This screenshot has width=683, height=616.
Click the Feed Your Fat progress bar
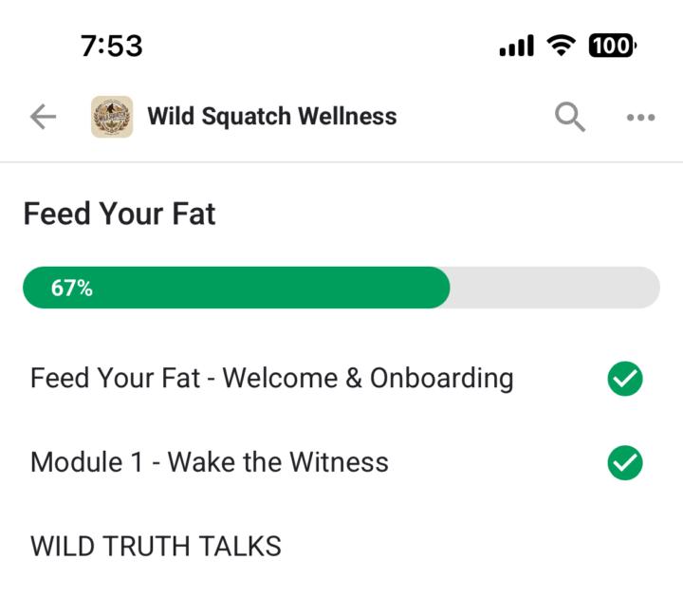click(341, 288)
